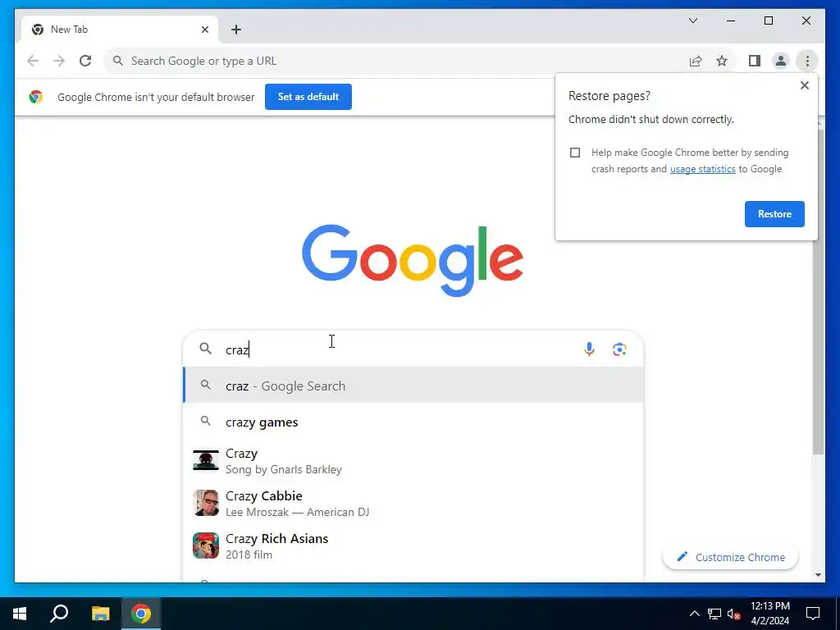Click the share this page icon
This screenshot has width=840, height=630.
[696, 61]
